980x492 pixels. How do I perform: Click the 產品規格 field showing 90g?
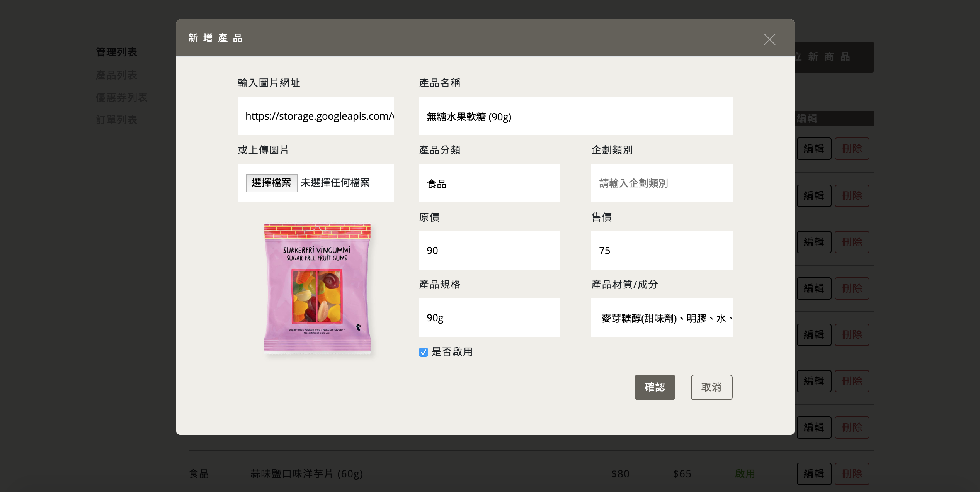click(489, 317)
